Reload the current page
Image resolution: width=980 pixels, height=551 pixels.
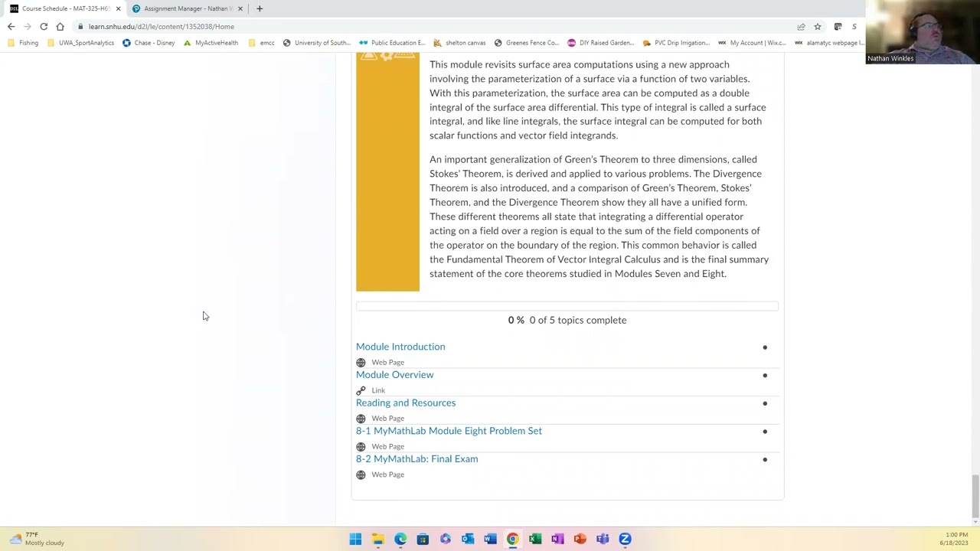44,27
